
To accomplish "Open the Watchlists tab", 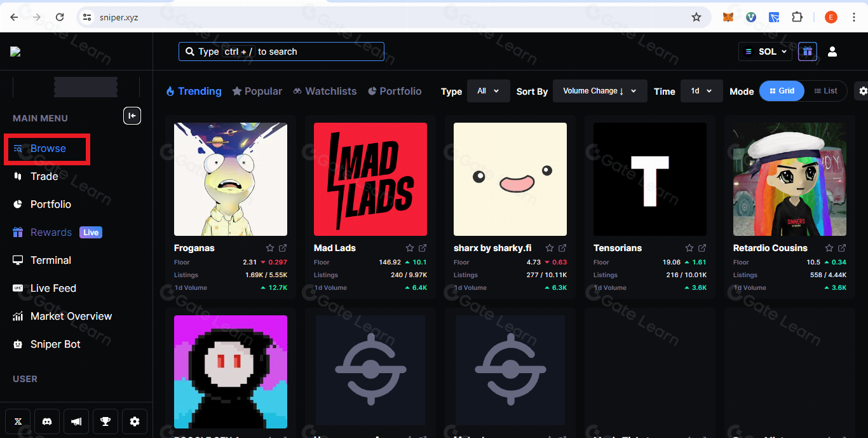I will (325, 91).
